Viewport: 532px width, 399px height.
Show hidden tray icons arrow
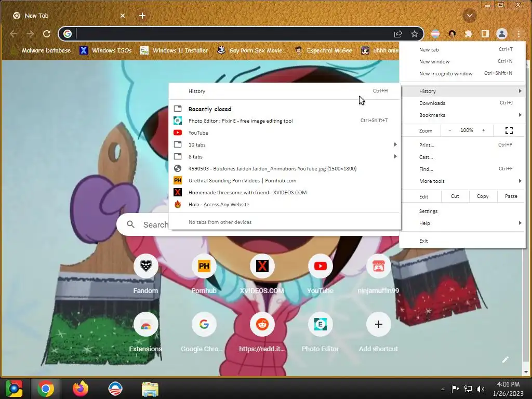(443, 389)
